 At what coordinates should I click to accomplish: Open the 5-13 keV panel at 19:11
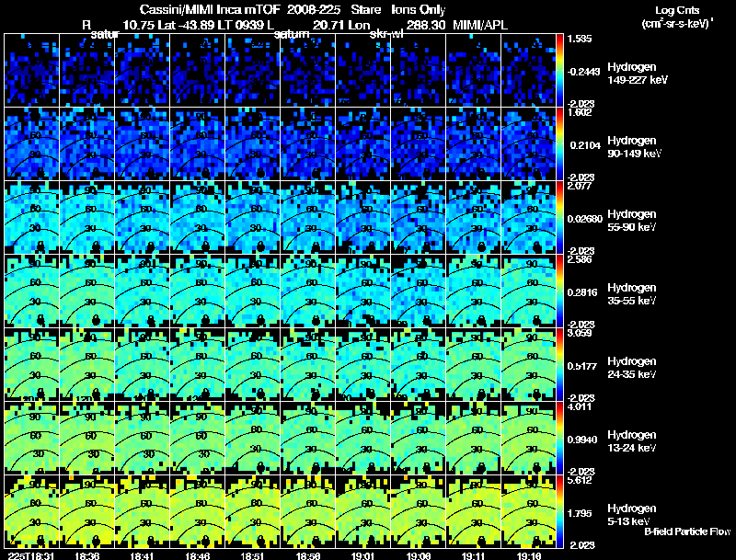(473, 512)
